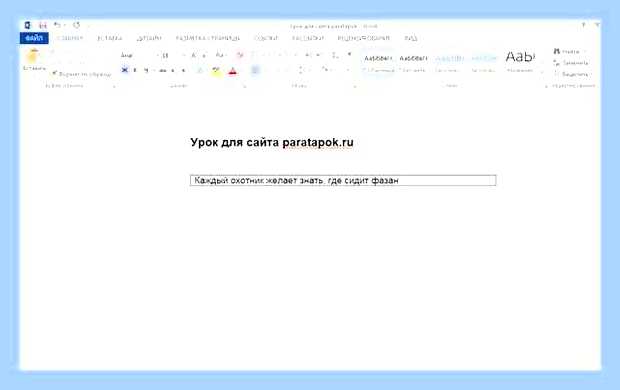Switch to the ДИЗАЙН ribbon tab
Viewport: 620px width, 390px height.
[149, 38]
